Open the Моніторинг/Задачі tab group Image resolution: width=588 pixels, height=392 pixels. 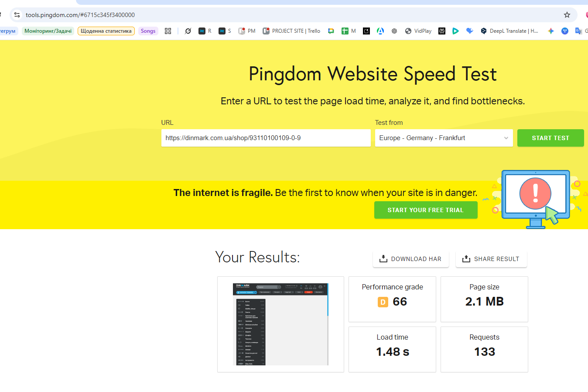tap(48, 31)
